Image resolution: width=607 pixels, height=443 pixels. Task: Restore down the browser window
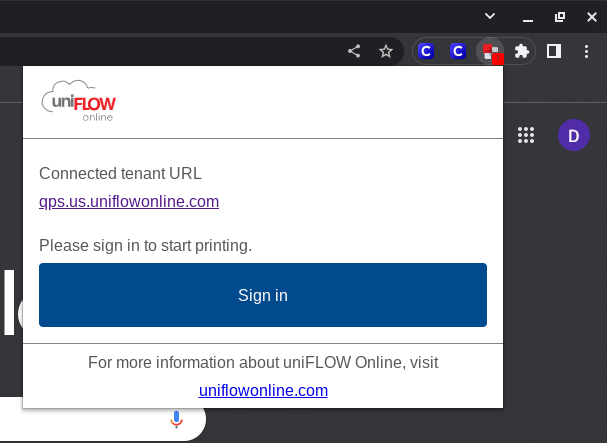coord(560,17)
